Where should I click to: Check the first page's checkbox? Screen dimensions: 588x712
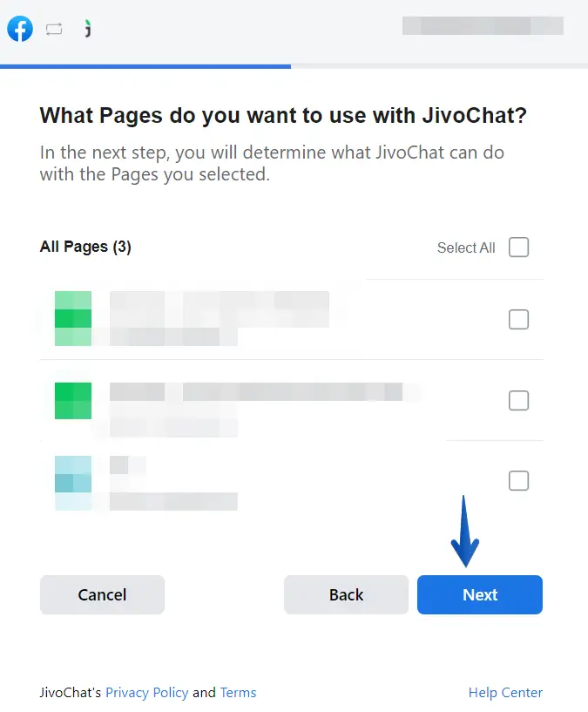coord(518,320)
